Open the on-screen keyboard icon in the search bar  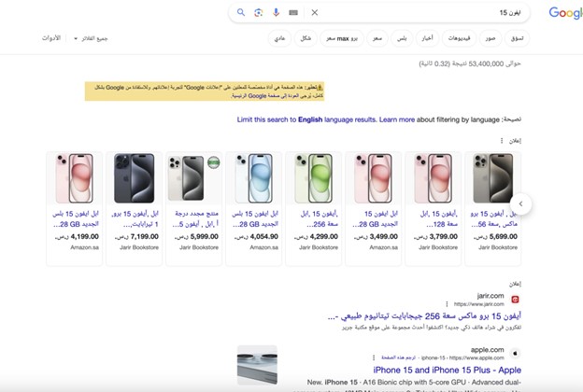pyautogui.click(x=293, y=13)
